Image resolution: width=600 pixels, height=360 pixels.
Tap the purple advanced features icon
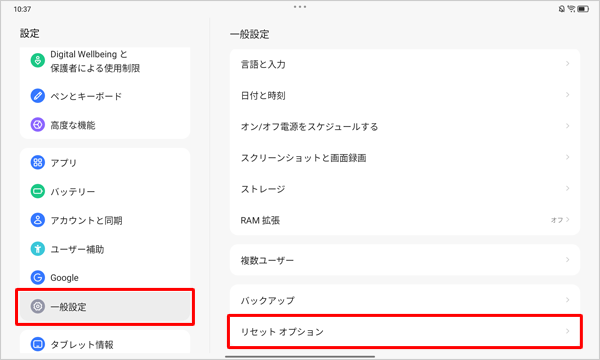38,125
